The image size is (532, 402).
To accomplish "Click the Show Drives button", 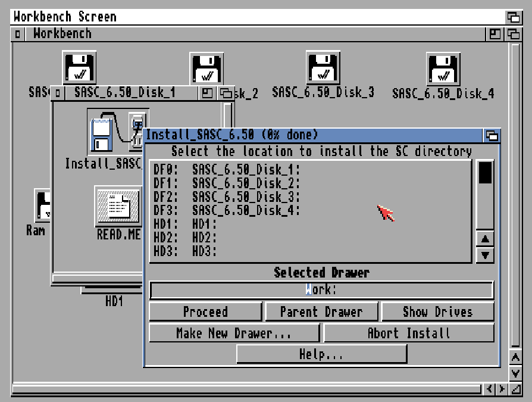I will [x=437, y=311].
